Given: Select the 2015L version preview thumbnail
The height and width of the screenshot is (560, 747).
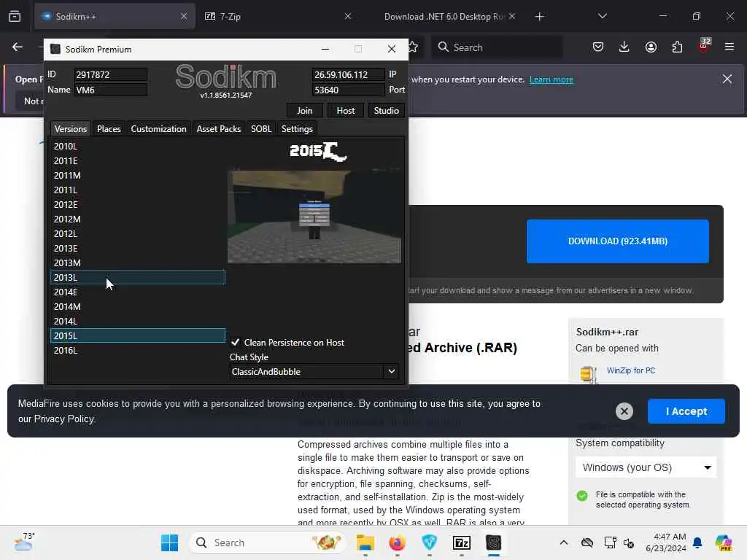Looking at the screenshot, I should tap(314, 217).
